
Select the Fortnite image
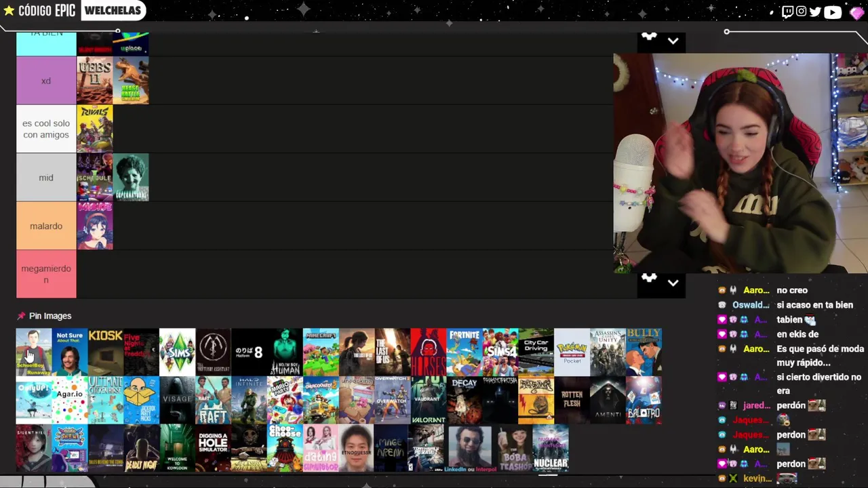(465, 352)
